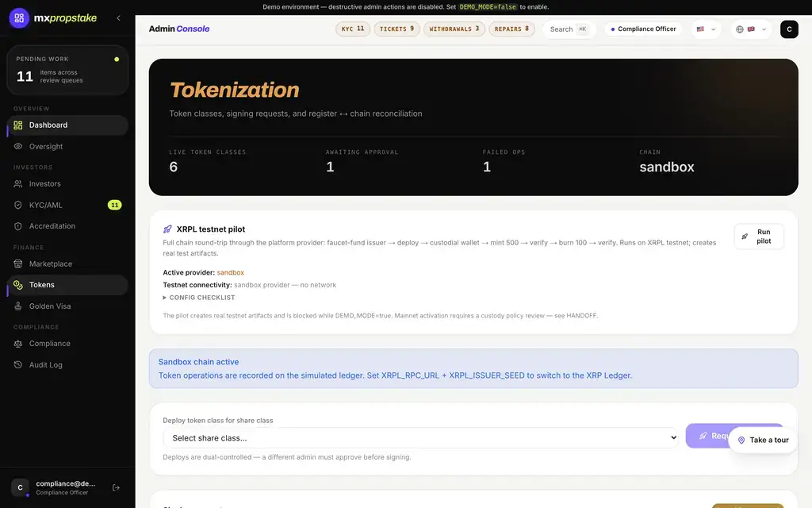Click the REPAIRS 8 header pill
Image resolution: width=812 pixels, height=508 pixels.
511,29
